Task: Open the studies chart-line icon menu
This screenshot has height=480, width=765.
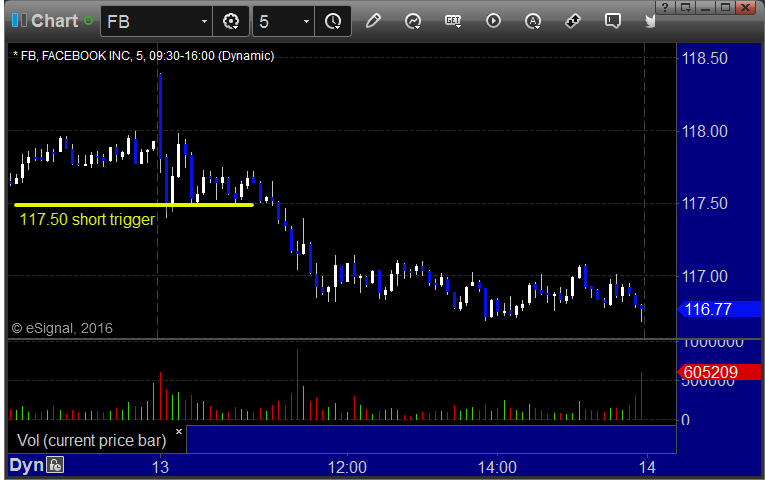Action: [413, 21]
